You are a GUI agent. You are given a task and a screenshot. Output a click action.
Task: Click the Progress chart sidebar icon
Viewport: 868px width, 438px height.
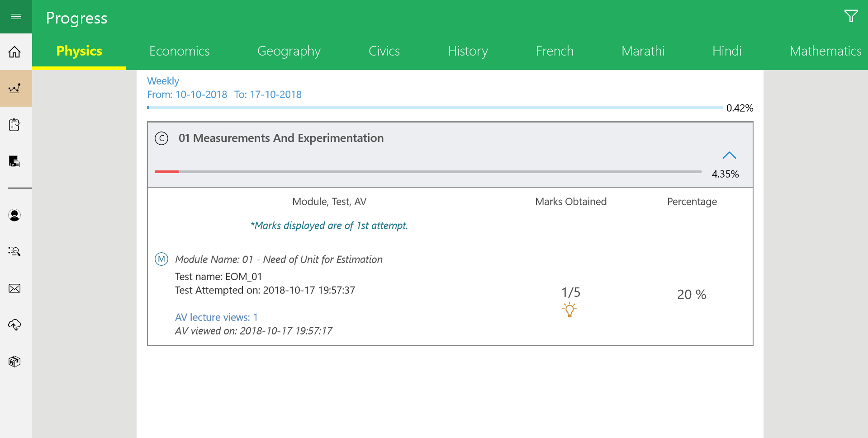(x=15, y=88)
